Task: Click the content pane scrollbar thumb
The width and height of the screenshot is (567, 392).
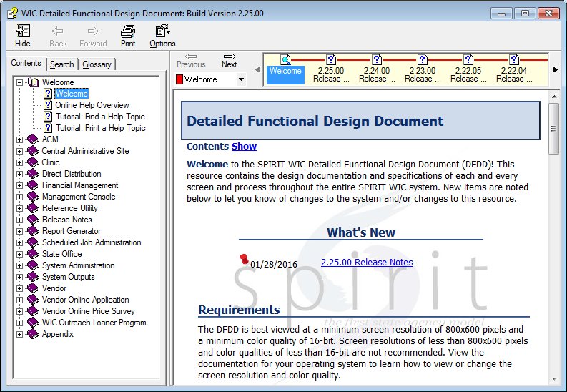Action: coord(553,128)
